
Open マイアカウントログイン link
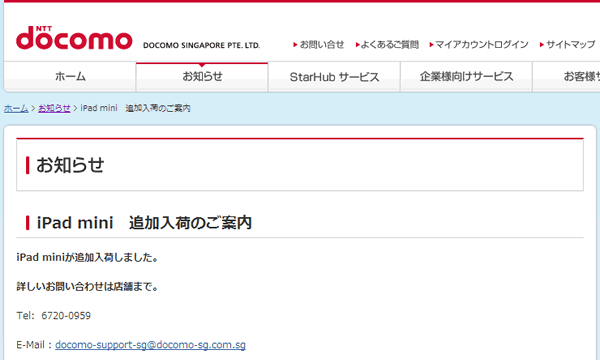pyautogui.click(x=482, y=45)
